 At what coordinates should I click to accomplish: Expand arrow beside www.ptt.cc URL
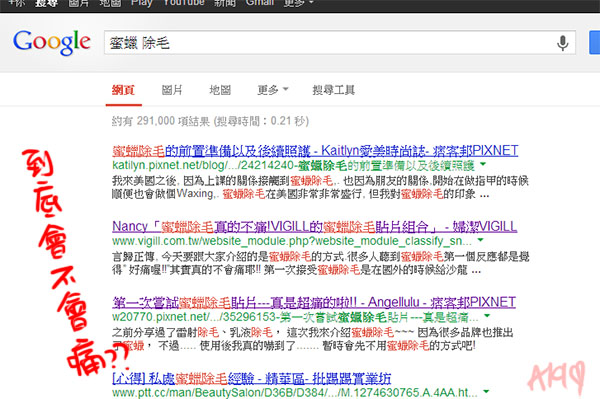(x=486, y=392)
